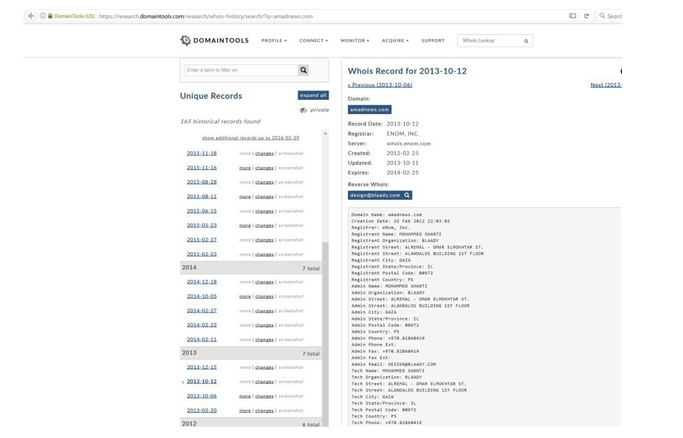Open the 2014-10-05 record
Viewport: 683px width, 438px height.
202,296
